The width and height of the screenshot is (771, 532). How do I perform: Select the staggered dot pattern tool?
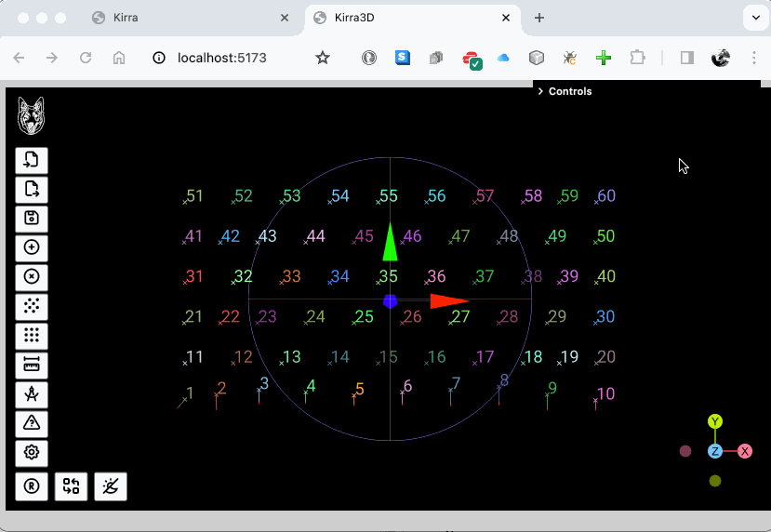pos(32,306)
